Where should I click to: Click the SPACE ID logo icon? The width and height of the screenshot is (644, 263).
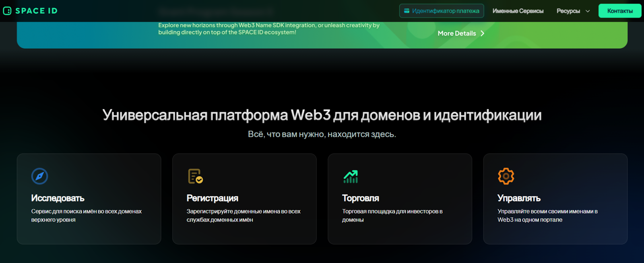point(7,11)
